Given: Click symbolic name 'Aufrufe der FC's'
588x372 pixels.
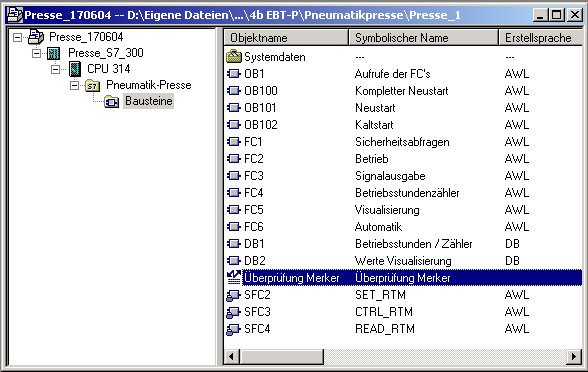Looking at the screenshot, I should point(393,74).
